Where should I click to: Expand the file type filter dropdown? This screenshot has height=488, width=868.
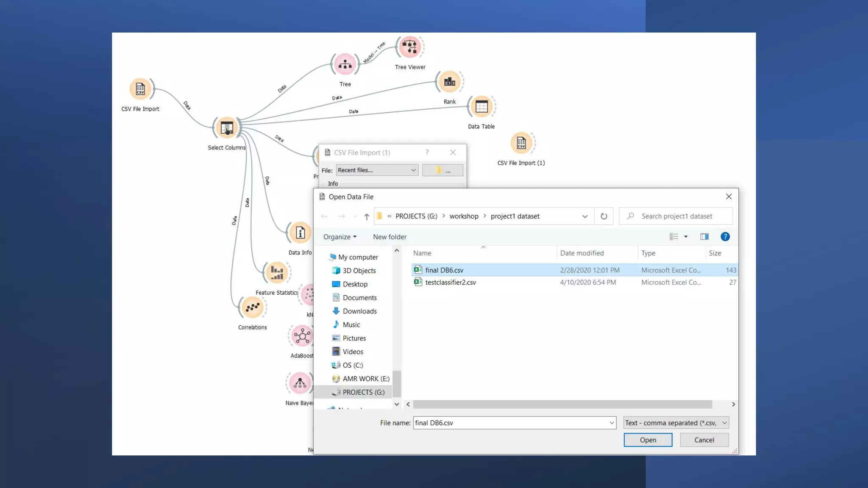click(676, 423)
